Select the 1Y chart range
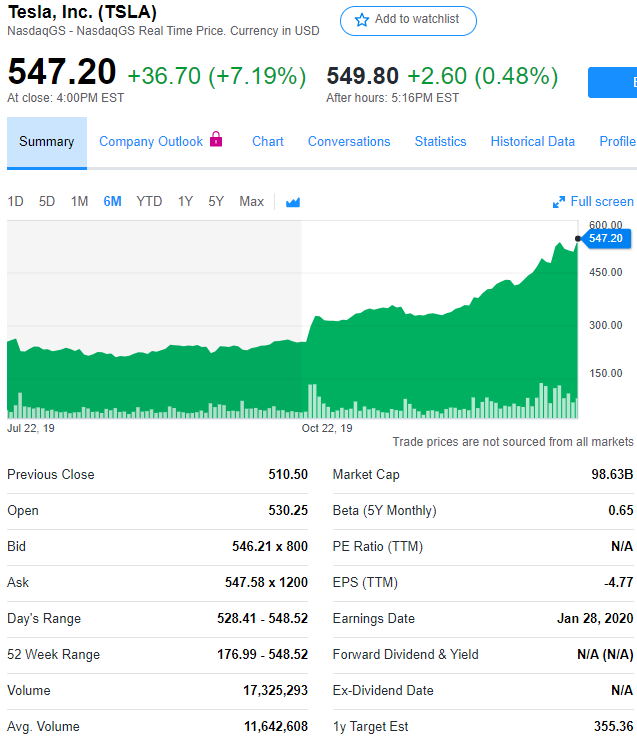The width and height of the screenshot is (637, 740). (185, 202)
